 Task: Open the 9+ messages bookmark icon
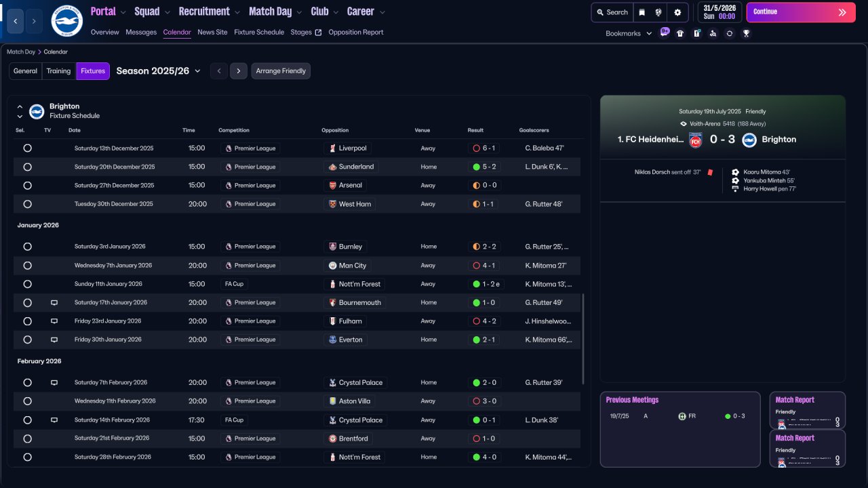point(665,32)
